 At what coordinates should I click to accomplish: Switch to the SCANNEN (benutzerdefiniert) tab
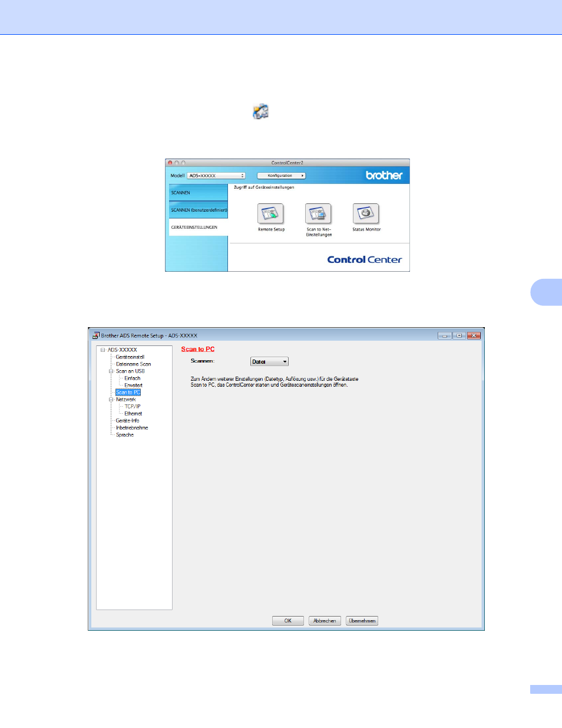point(198,210)
